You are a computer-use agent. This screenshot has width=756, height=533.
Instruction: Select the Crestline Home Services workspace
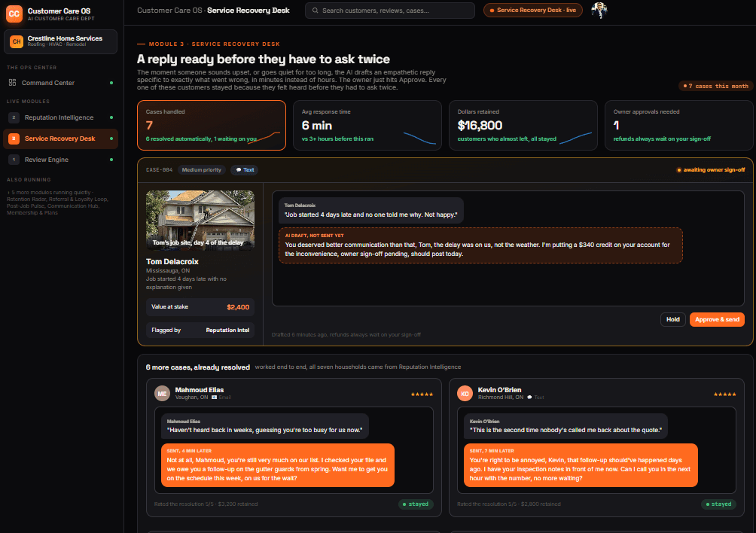[61, 41]
